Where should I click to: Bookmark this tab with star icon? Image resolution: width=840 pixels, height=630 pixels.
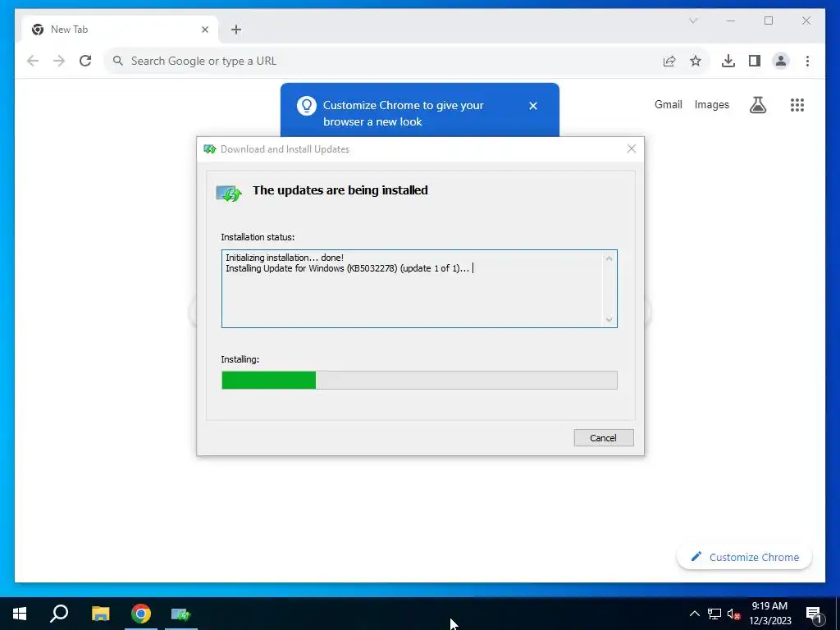[696, 61]
